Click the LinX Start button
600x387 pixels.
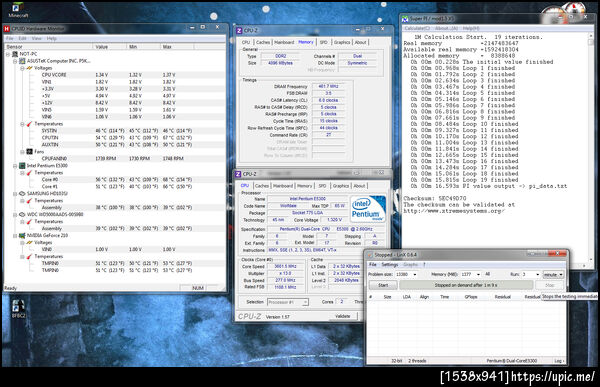coord(383,285)
